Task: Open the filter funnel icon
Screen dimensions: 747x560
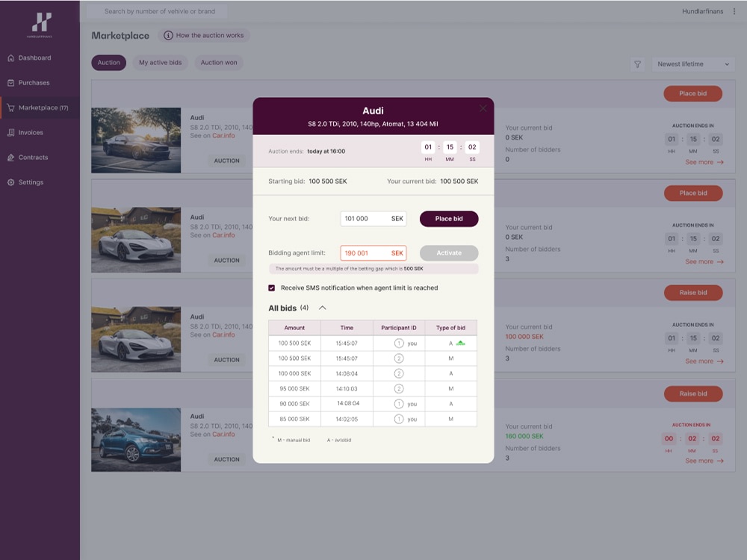Action: (637, 64)
